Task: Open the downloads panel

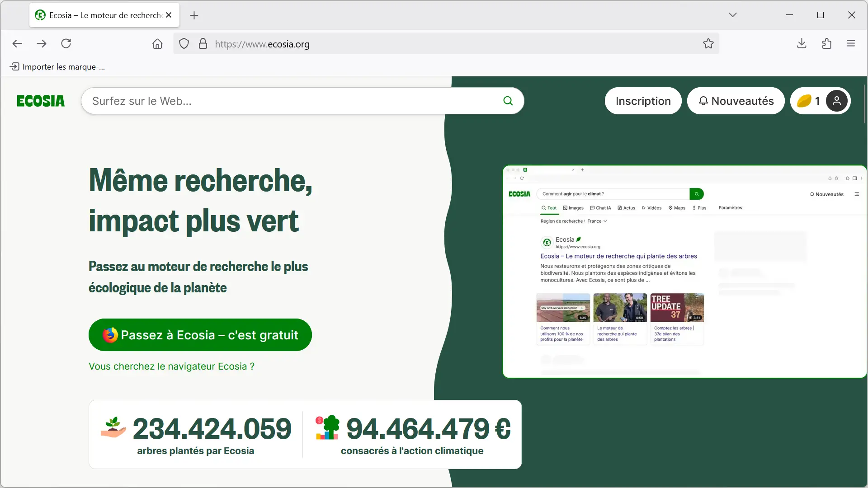Action: [x=802, y=44]
